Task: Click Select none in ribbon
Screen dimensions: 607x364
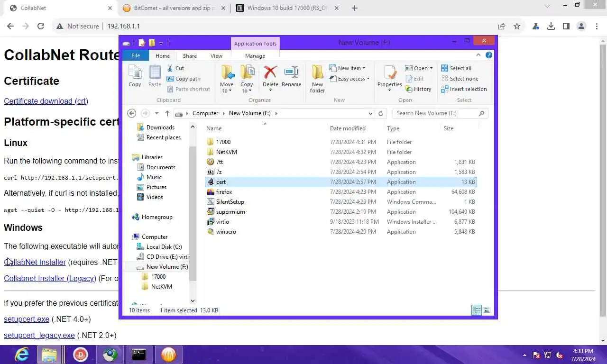Action: 460,79
